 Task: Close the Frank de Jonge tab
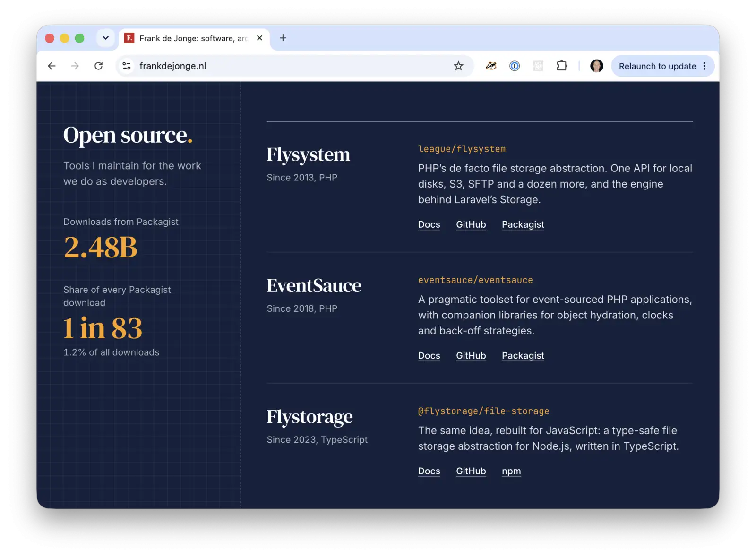[259, 38]
